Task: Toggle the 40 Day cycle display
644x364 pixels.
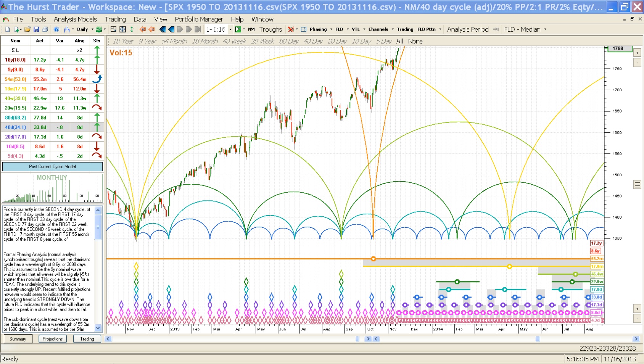Action: tap(313, 41)
